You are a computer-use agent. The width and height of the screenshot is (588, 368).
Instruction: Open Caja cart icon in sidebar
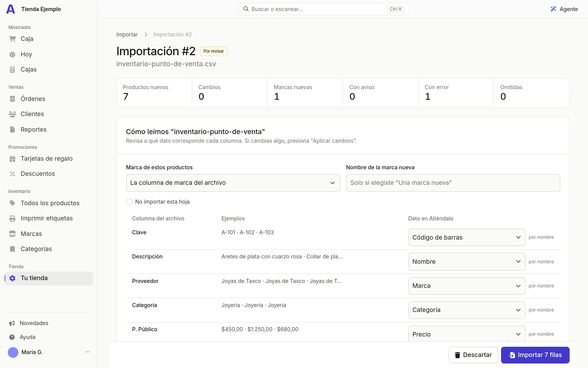tap(12, 39)
